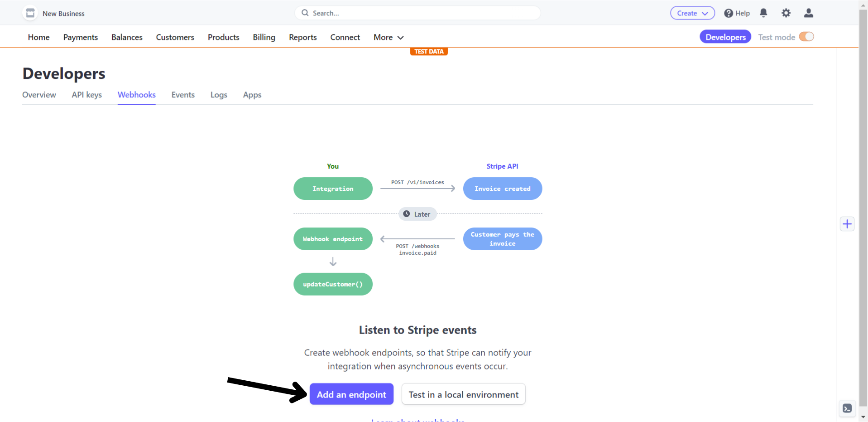This screenshot has height=422, width=868.
Task: Expand the Create dropdown
Action: [692, 13]
